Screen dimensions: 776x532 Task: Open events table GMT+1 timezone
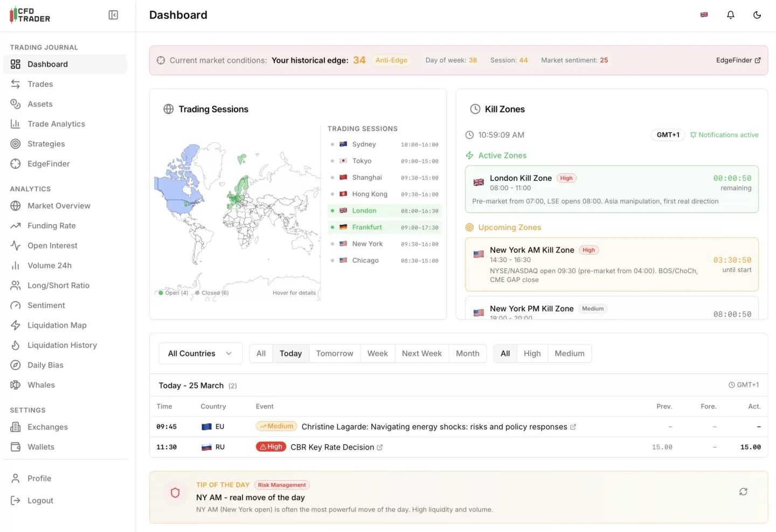(x=744, y=385)
